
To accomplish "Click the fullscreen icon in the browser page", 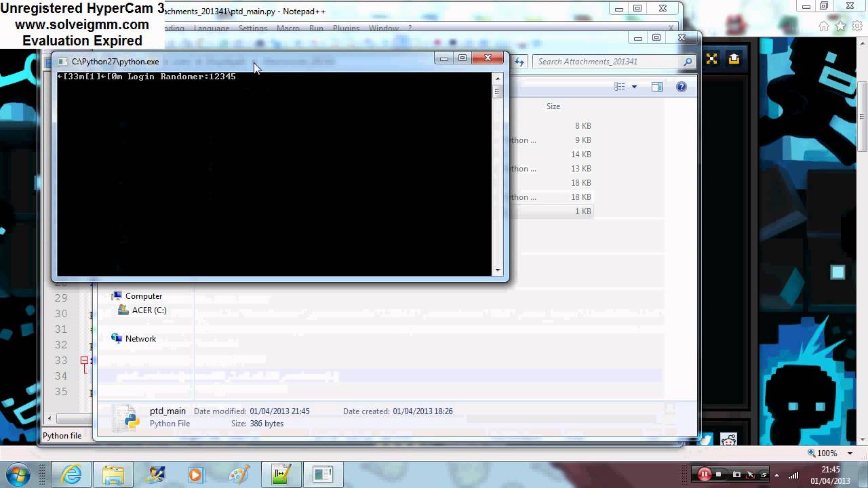I will tap(711, 59).
